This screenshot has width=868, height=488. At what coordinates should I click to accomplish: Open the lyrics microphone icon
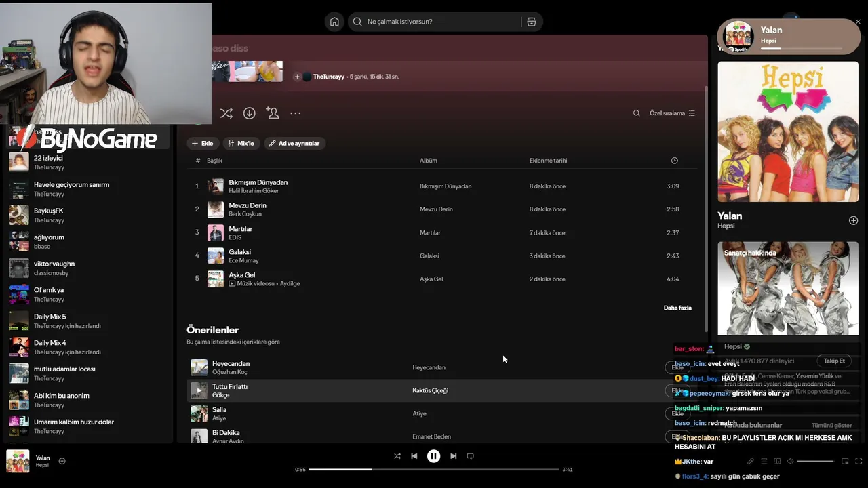[751, 461]
